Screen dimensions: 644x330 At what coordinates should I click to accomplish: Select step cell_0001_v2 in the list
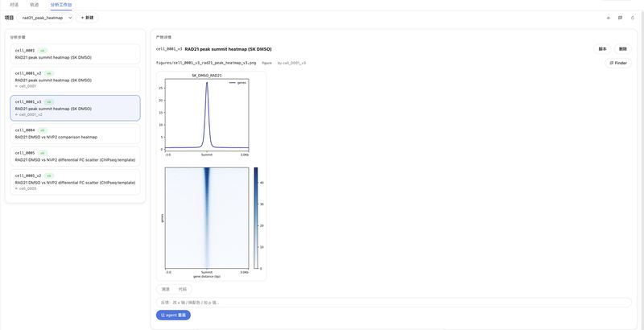75,80
